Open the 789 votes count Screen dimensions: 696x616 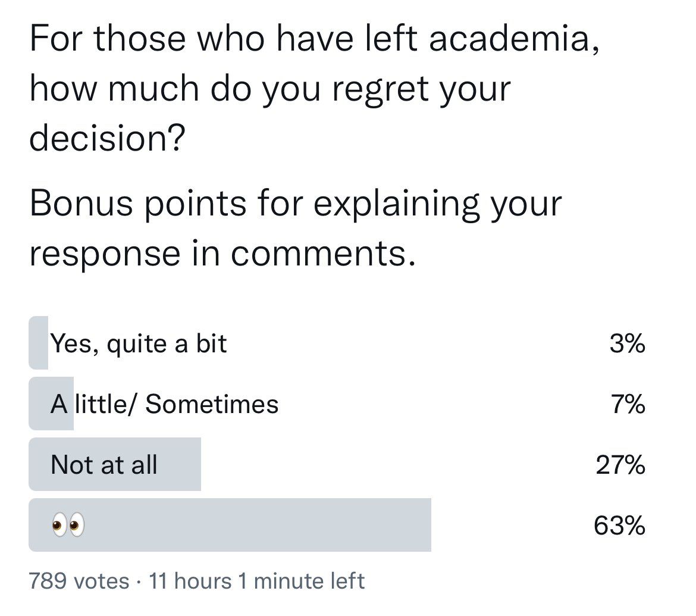click(79, 581)
